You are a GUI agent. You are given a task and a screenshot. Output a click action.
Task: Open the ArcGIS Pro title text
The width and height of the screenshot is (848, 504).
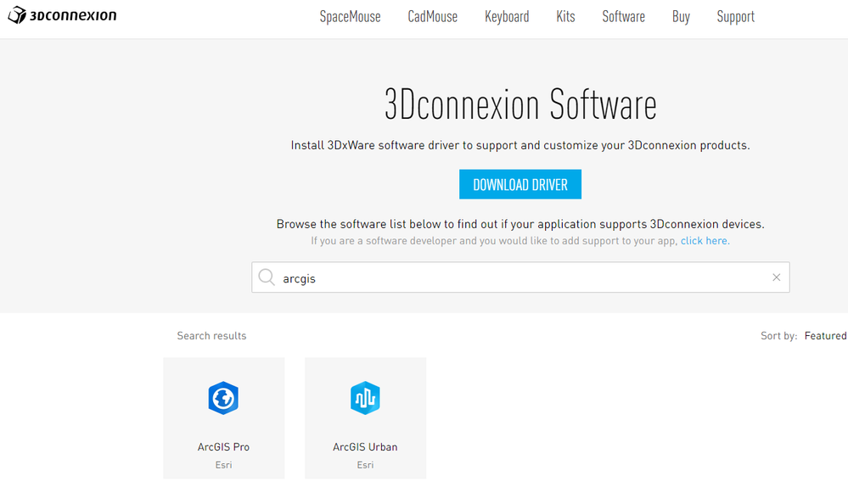point(223,447)
